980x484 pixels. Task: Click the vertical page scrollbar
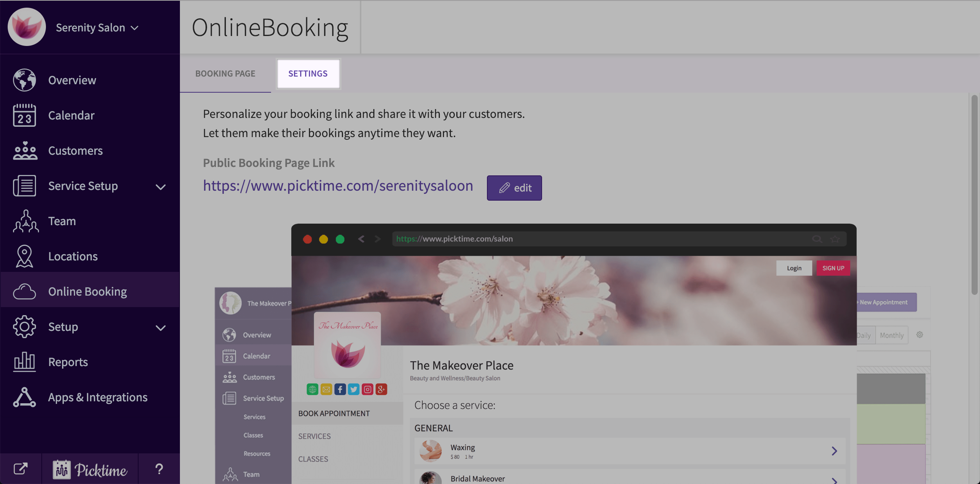(974, 195)
